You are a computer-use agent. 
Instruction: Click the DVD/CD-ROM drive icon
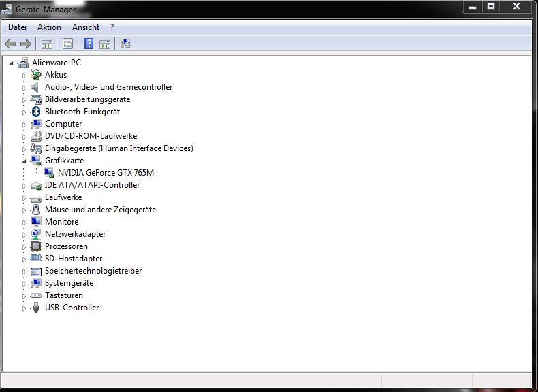click(35, 136)
